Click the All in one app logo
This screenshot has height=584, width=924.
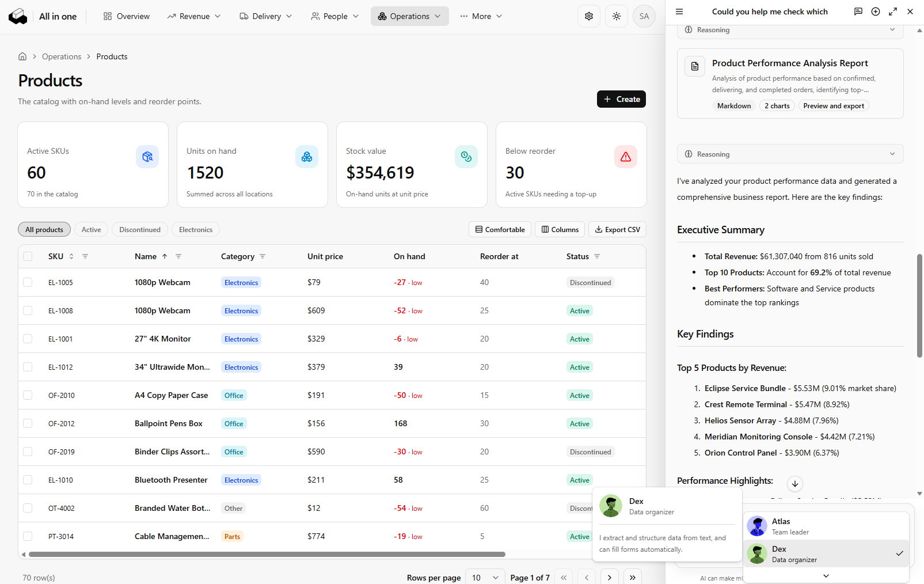18,16
